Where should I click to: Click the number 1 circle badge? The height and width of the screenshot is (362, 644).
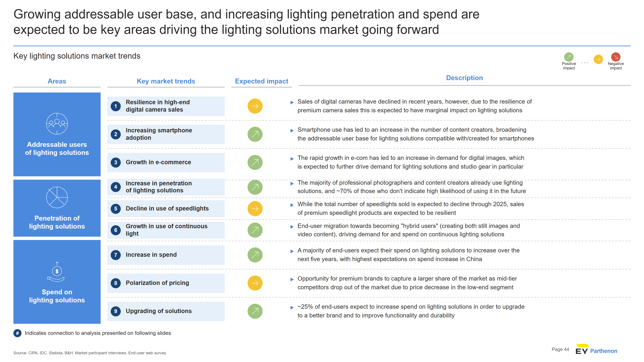click(x=116, y=106)
